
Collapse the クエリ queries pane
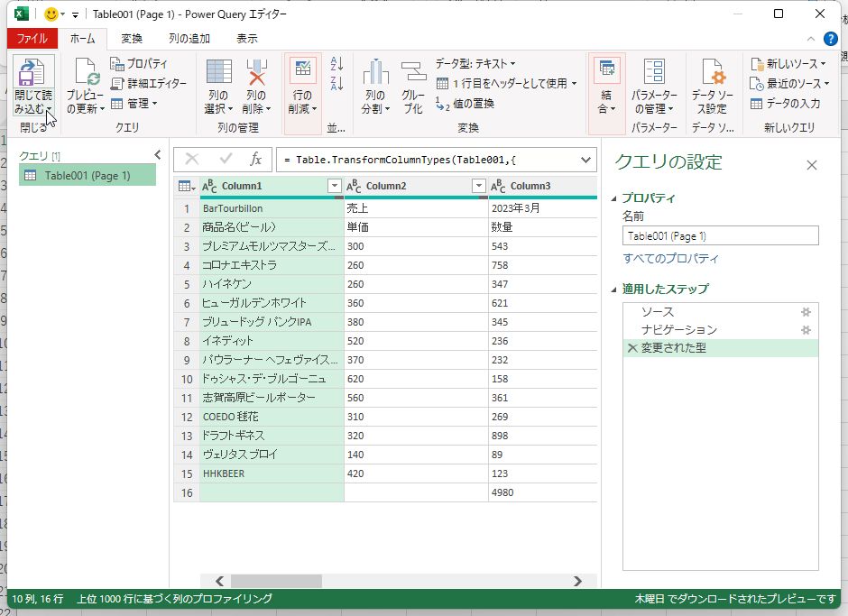[158, 154]
